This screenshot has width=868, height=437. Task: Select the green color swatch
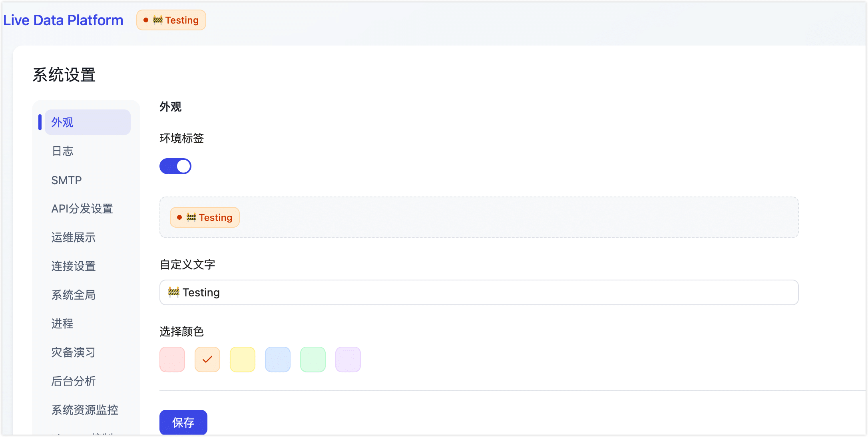click(x=313, y=360)
